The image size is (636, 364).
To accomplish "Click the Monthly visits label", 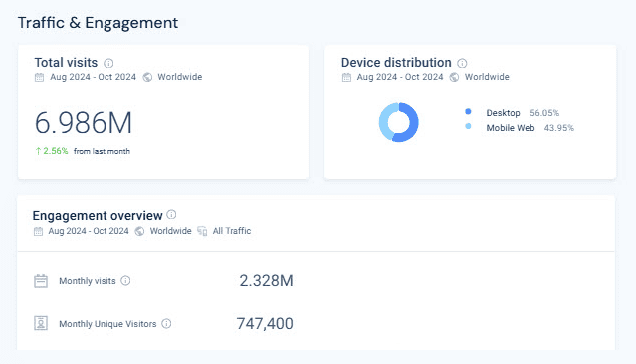I will (x=88, y=281).
